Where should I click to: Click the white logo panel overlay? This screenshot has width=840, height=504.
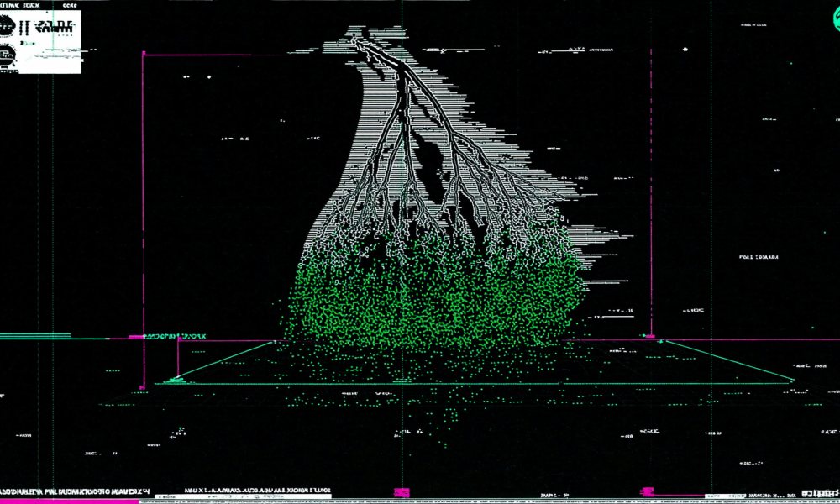(40, 41)
